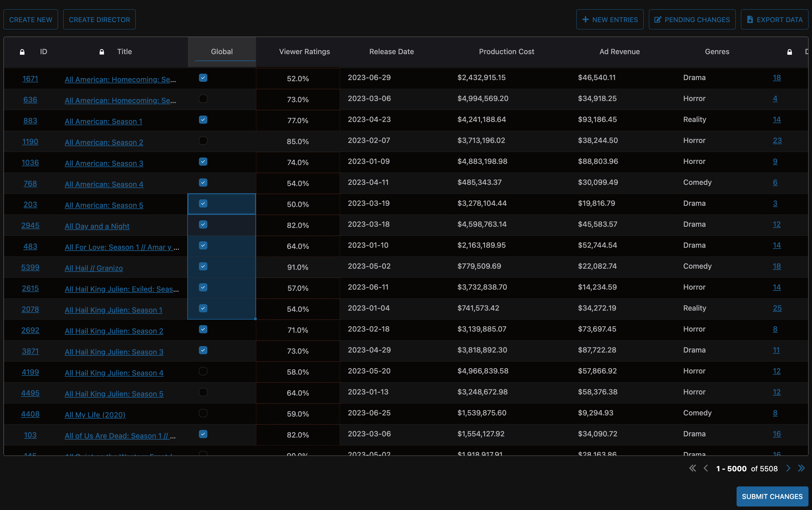Image resolution: width=812 pixels, height=510 pixels.
Task: Click the Release Date column header
Action: pyautogui.click(x=391, y=52)
